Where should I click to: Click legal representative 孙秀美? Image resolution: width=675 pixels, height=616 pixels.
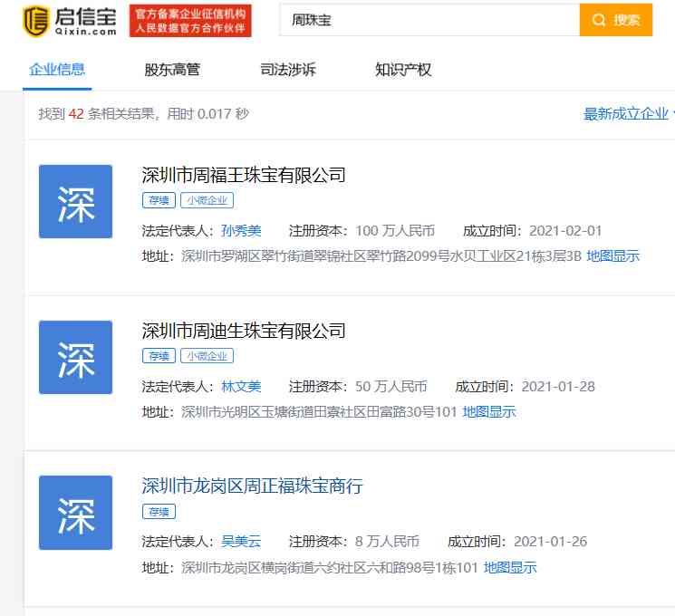pyautogui.click(x=241, y=231)
